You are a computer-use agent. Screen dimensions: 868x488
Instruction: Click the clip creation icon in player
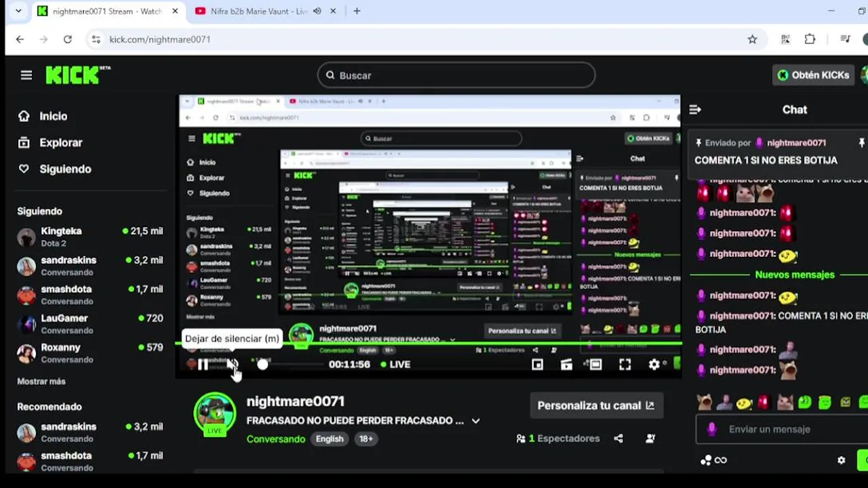[x=566, y=365]
